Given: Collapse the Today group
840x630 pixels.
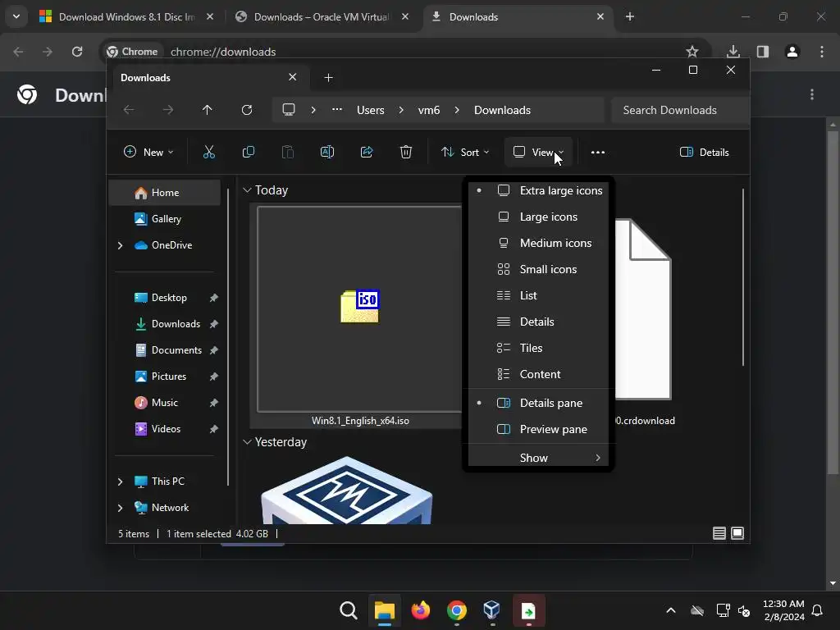Looking at the screenshot, I should click(x=247, y=190).
